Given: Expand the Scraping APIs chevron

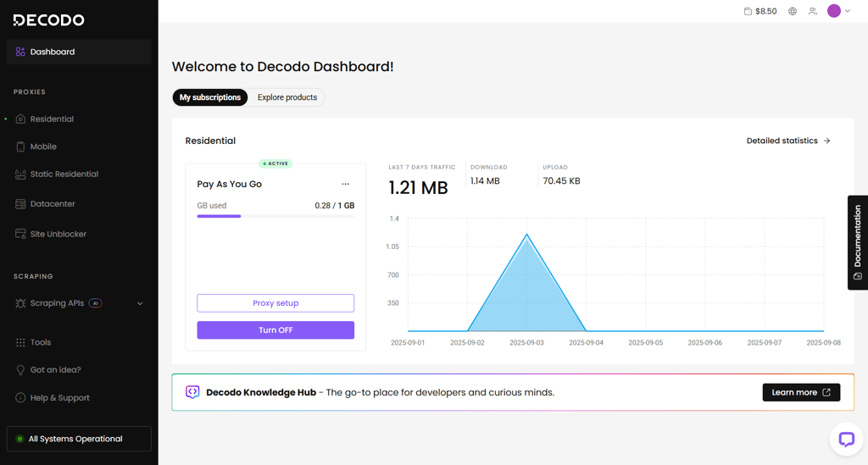Looking at the screenshot, I should coord(140,303).
